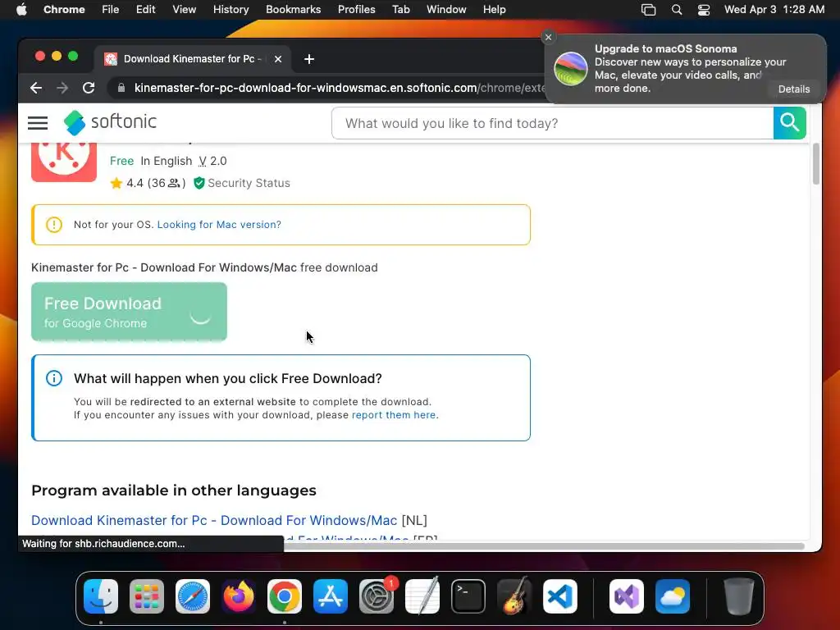
Task: Go back with the browser back arrow
Action: [36, 88]
